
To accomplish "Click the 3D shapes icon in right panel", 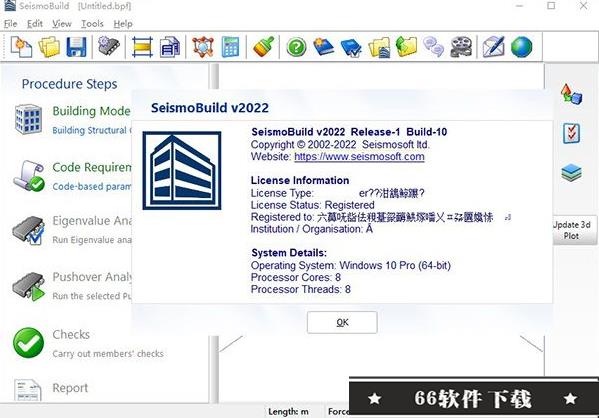I will 571,94.
